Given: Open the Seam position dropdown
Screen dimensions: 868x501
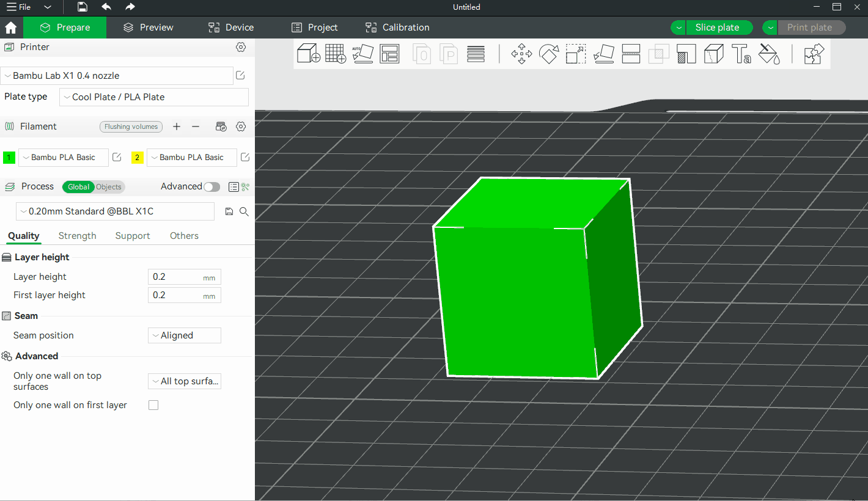Looking at the screenshot, I should pos(185,335).
